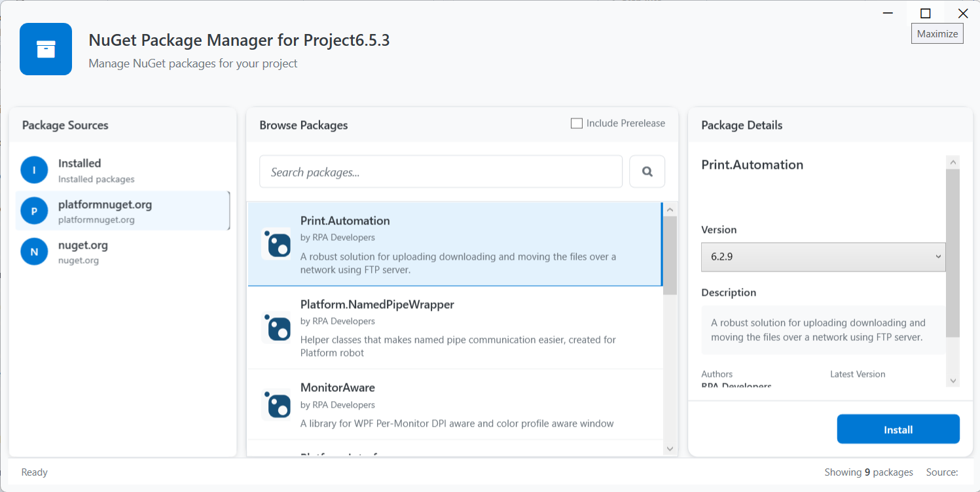Screen dimensions: 980x492
Task: Select the Print.Automation package row
Action: [455, 244]
